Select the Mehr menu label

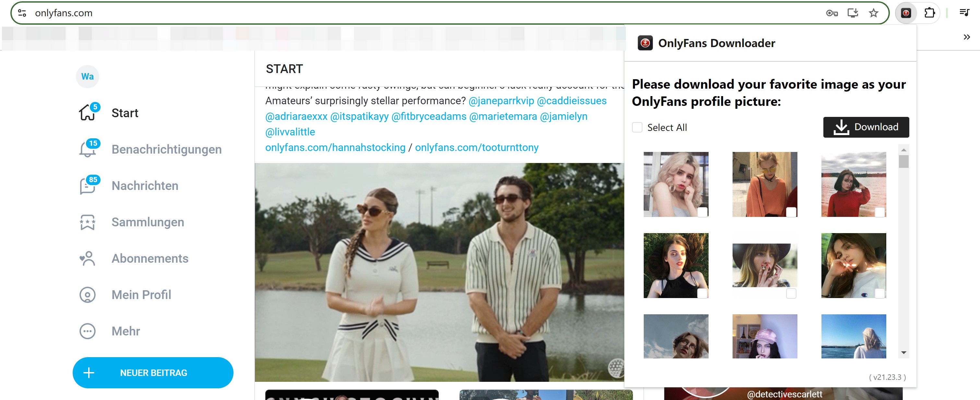tap(125, 331)
